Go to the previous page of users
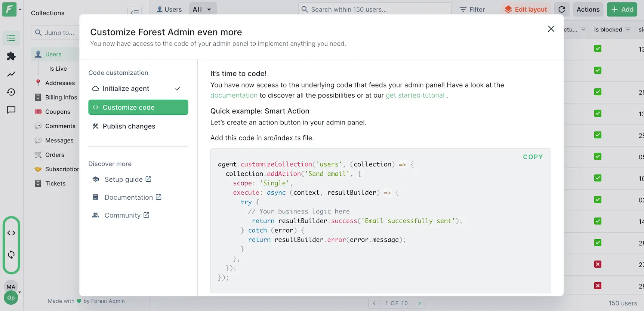 pyautogui.click(x=374, y=303)
